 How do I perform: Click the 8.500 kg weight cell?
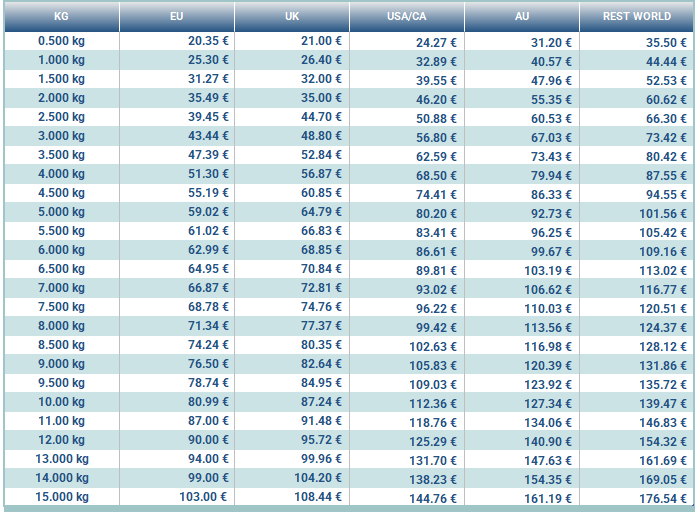(62, 345)
